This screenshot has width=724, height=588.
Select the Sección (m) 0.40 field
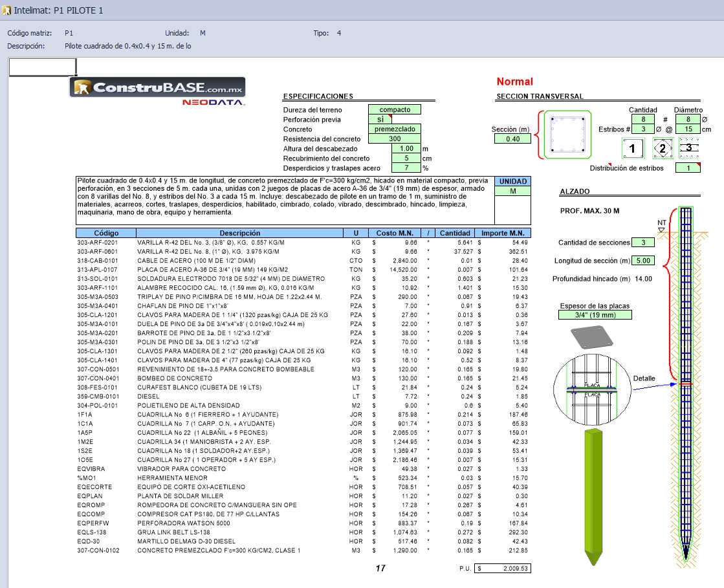point(512,138)
